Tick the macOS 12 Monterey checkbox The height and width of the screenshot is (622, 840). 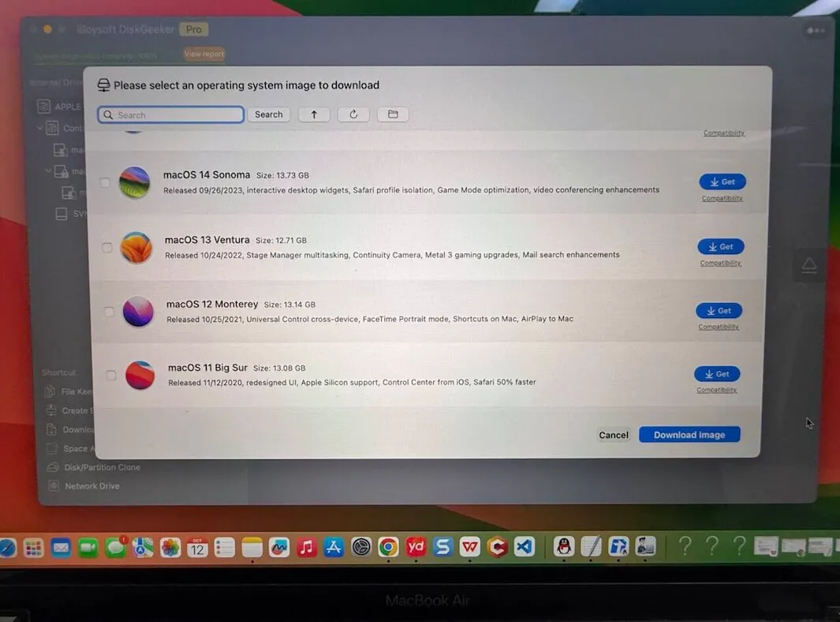coord(110,312)
